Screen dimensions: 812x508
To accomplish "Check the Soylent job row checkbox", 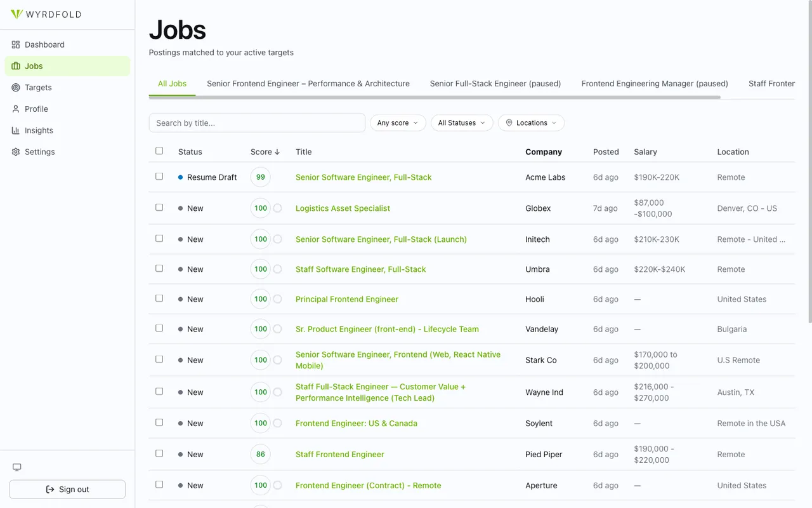I will (159, 423).
